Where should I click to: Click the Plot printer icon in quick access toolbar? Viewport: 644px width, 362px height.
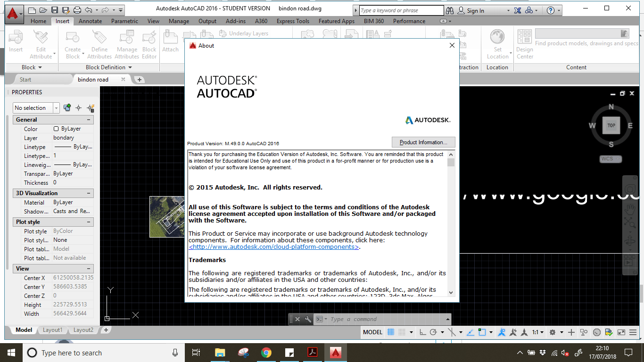click(76, 9)
